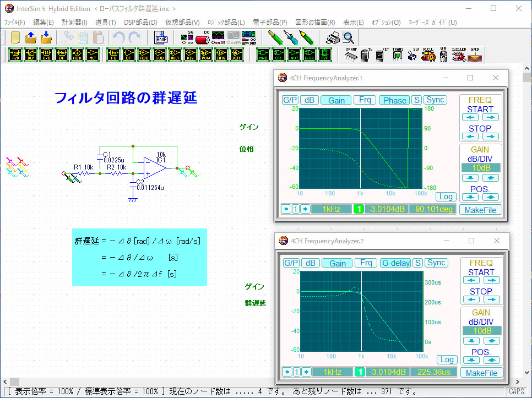532x398 pixels.
Task: Insert an A/D converter DSP block
Action: (x=15, y=54)
